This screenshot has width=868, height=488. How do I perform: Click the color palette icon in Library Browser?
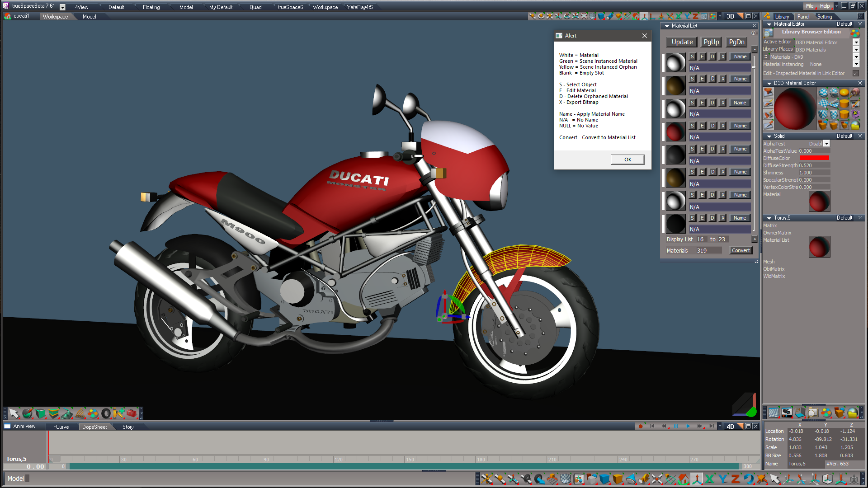[x=855, y=33]
